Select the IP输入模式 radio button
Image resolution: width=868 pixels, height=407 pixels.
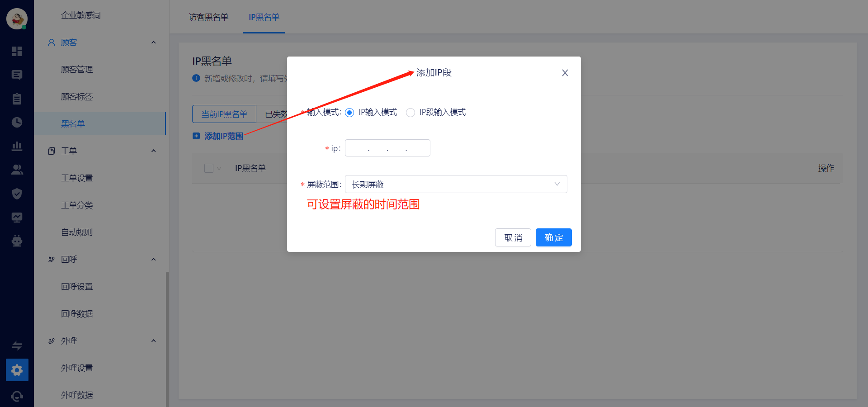coord(349,113)
